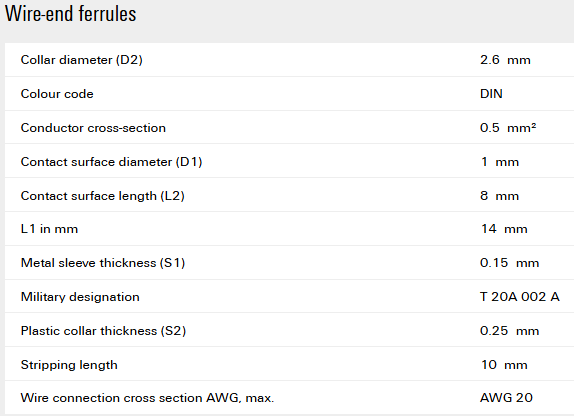574x416 pixels.
Task: Select the Stripping length label
Action: click(x=69, y=365)
